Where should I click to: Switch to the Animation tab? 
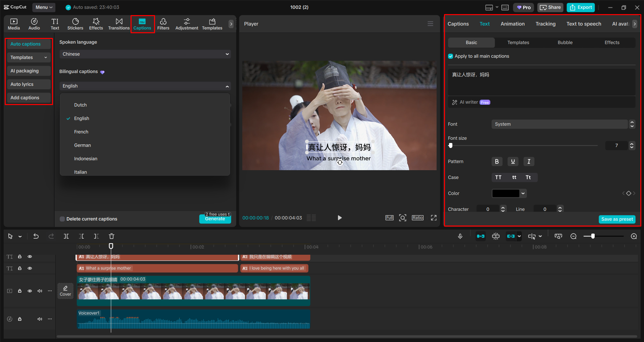pyautogui.click(x=512, y=23)
